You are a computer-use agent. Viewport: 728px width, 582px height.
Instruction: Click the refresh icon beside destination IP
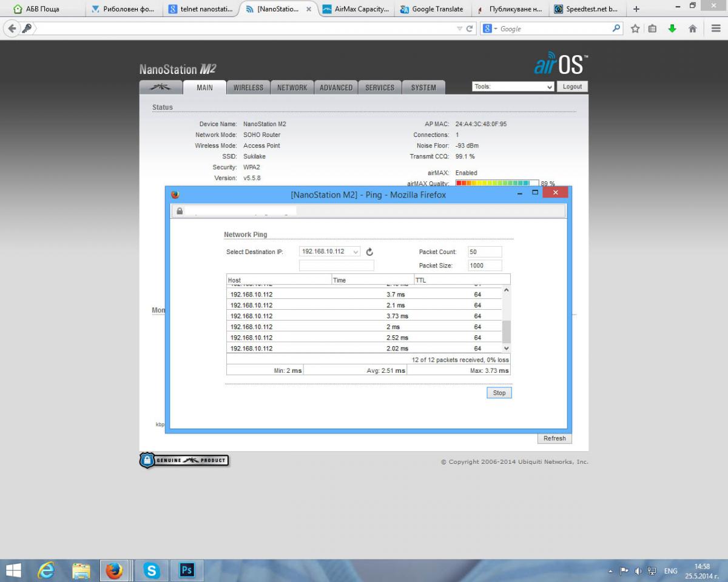pos(369,252)
